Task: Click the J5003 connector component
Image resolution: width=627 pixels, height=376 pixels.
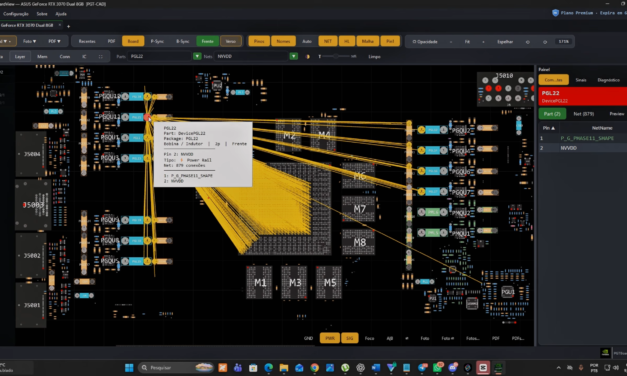Action: pos(34,205)
